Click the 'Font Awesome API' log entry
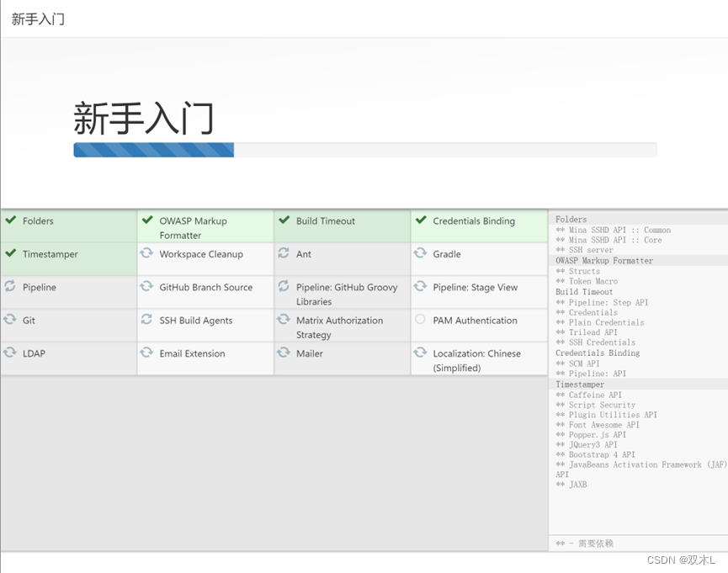This screenshot has height=573, width=728. (598, 425)
